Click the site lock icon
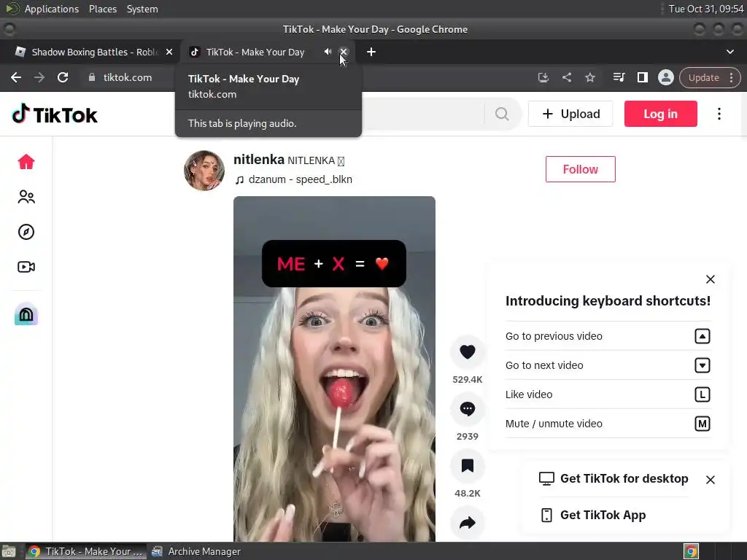Image resolution: width=747 pixels, height=560 pixels. coord(92,77)
